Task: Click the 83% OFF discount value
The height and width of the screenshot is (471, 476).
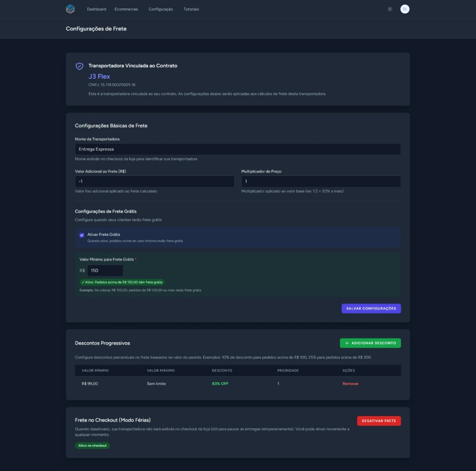Action: 220,384
